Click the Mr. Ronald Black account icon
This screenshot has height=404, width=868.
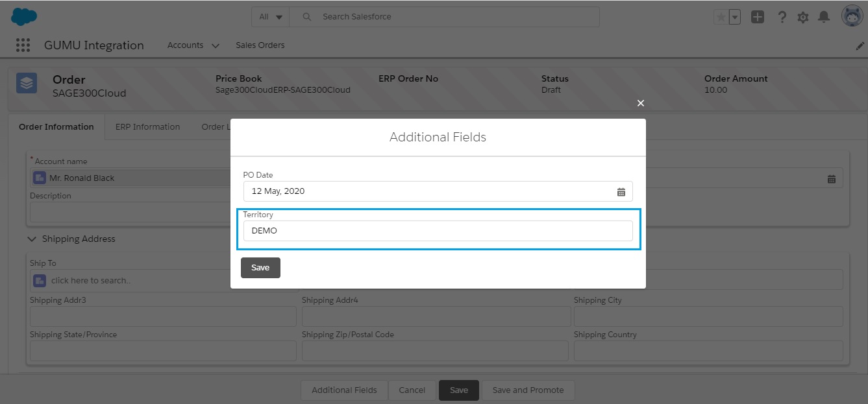point(40,178)
